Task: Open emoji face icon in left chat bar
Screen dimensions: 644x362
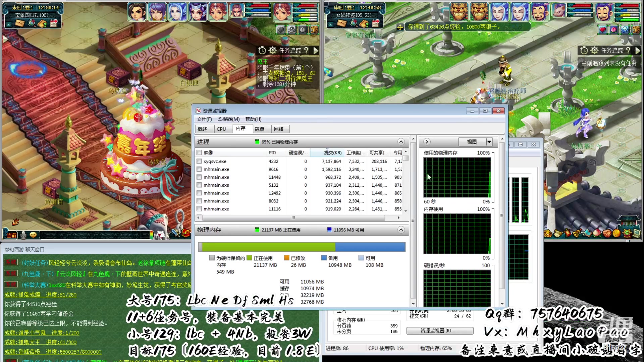Action: [x=33, y=235]
